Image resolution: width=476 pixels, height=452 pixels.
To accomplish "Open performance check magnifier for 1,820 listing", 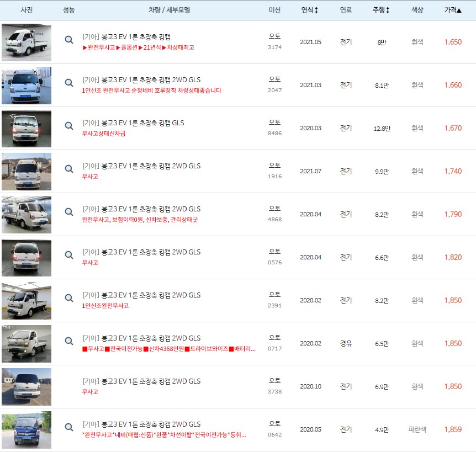I will pos(69,255).
